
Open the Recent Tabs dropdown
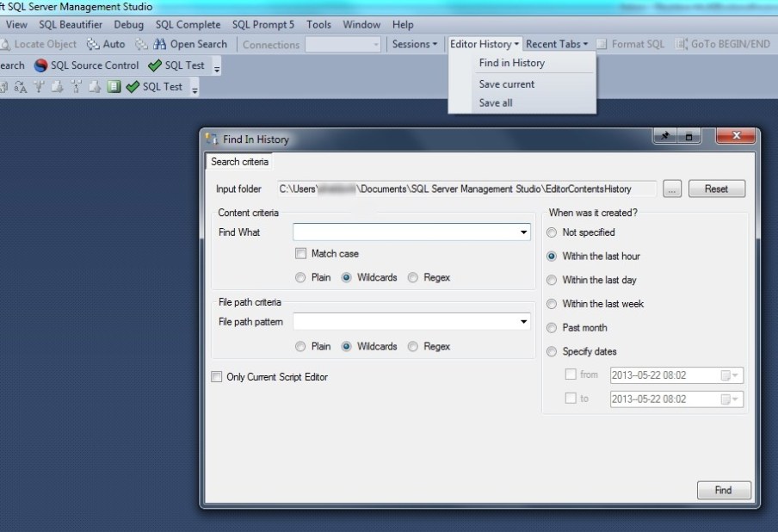tap(557, 44)
